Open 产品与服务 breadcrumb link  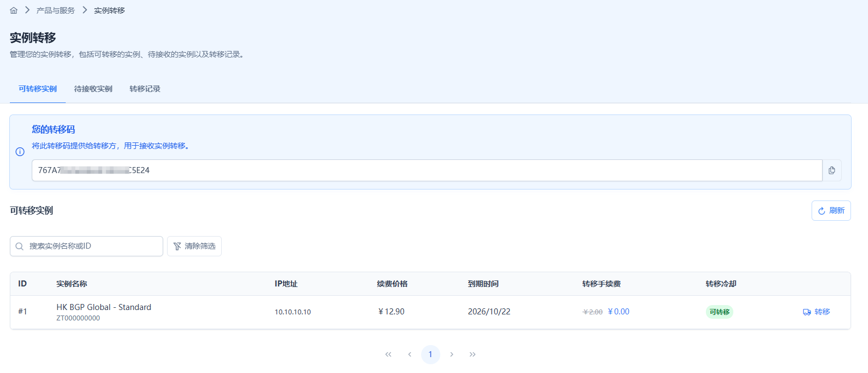coord(56,10)
